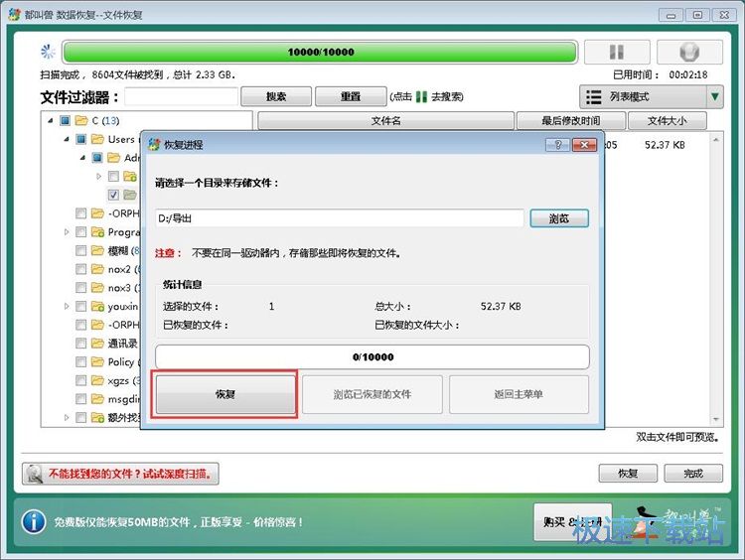Open the view mode dropdown arrow

pyautogui.click(x=714, y=97)
